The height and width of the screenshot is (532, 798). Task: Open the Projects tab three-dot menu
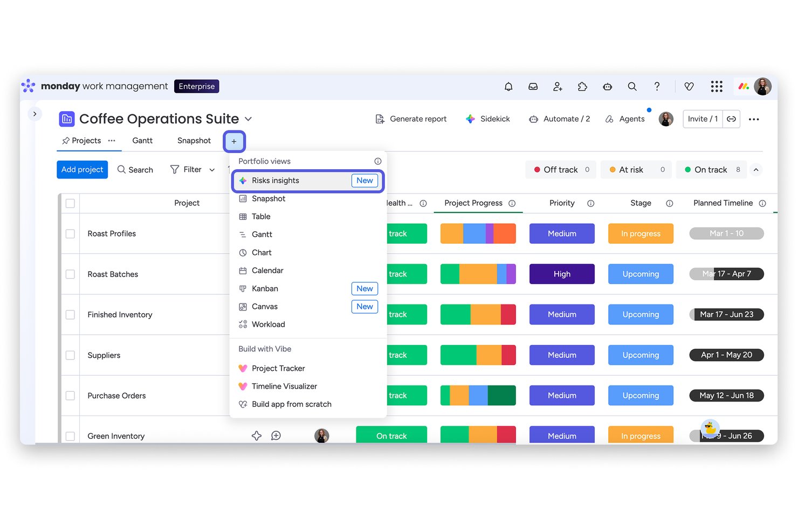(112, 141)
